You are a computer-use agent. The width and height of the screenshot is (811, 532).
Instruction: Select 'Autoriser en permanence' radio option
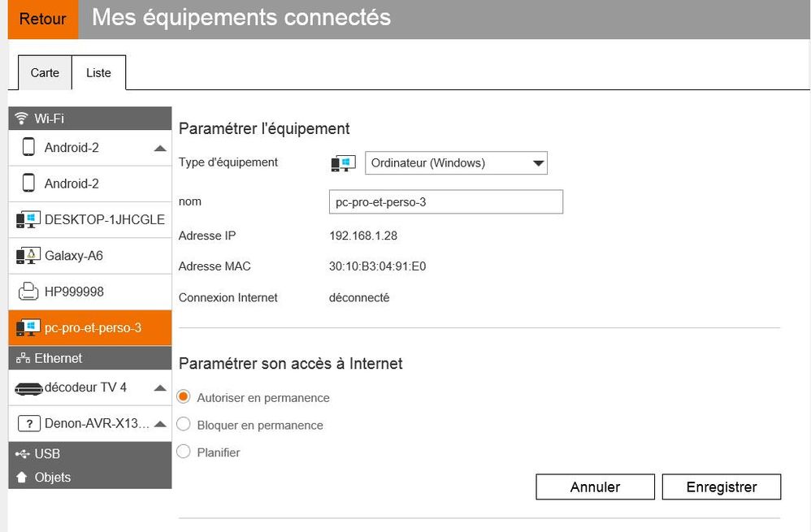point(184,397)
